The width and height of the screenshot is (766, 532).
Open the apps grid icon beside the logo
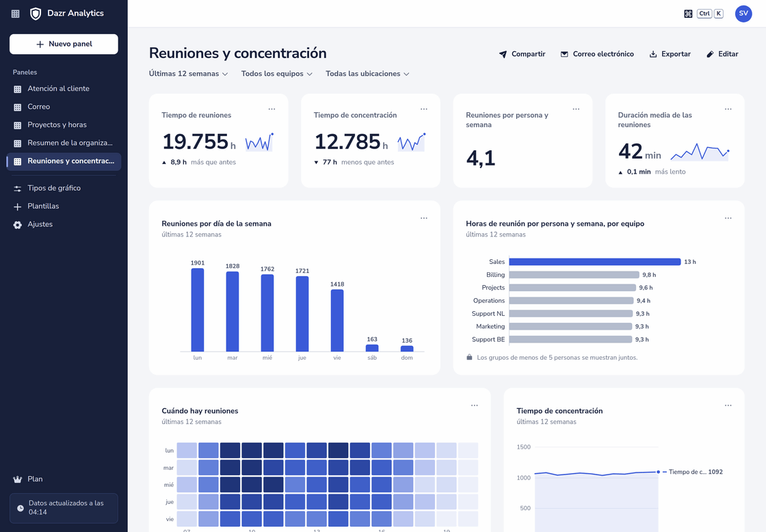tap(16, 14)
